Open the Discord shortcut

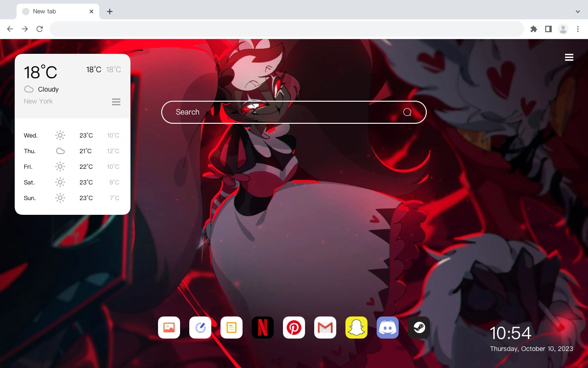pyautogui.click(x=388, y=328)
